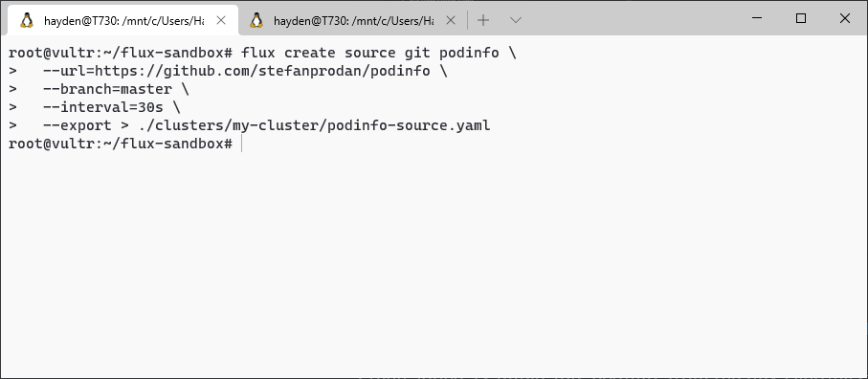Viewport: 868px width, 379px height.
Task: Close the active hayden@T730 terminal tab
Action: click(x=221, y=20)
